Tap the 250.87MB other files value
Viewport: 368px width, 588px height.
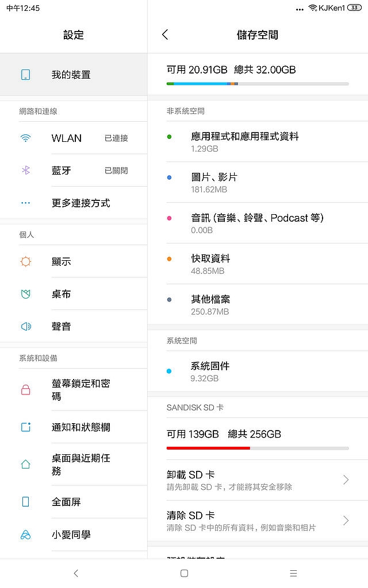[209, 312]
